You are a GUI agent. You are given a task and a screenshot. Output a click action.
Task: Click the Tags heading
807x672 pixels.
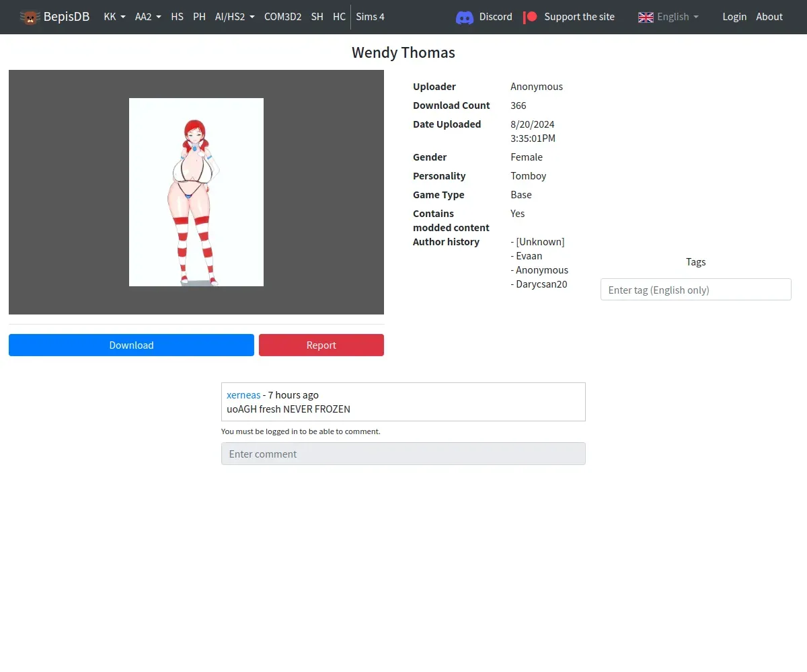coord(696,262)
